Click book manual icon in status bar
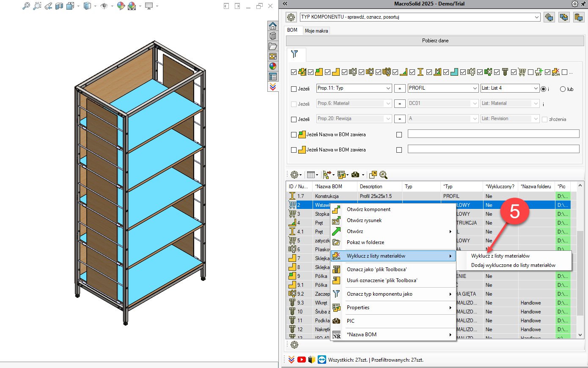The width and height of the screenshot is (588, 368). point(312,360)
